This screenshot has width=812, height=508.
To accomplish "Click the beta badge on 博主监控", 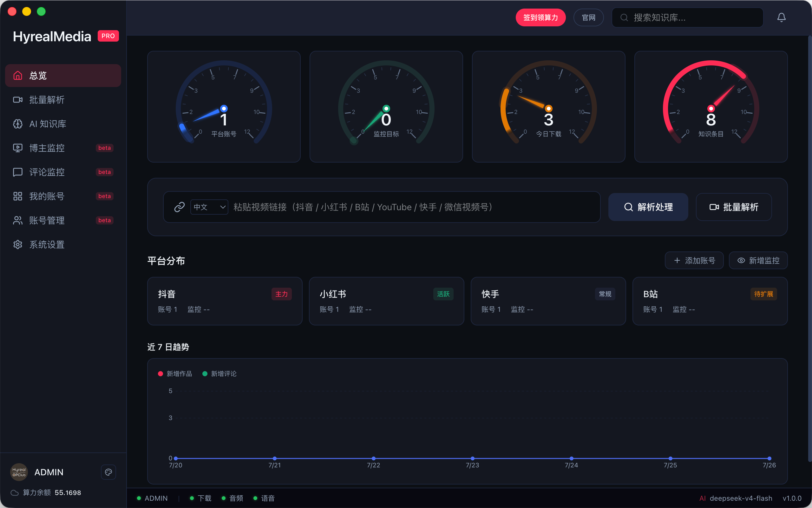I will pos(104,148).
